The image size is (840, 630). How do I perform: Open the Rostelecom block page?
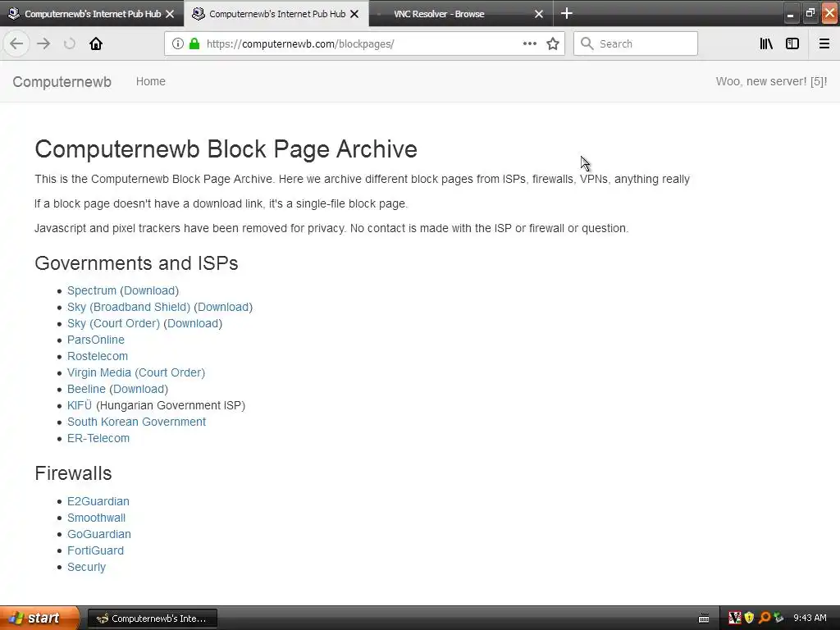click(x=98, y=356)
